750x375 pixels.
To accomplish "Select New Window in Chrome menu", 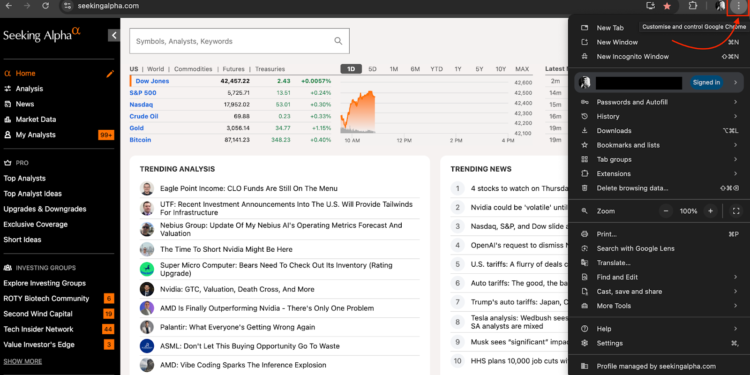I will (x=659, y=42).
